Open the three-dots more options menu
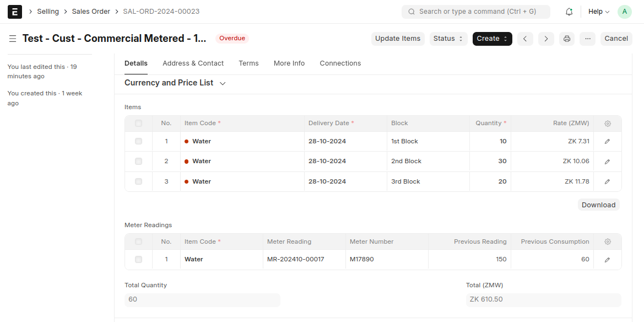The width and height of the screenshot is (644, 322). [x=587, y=39]
